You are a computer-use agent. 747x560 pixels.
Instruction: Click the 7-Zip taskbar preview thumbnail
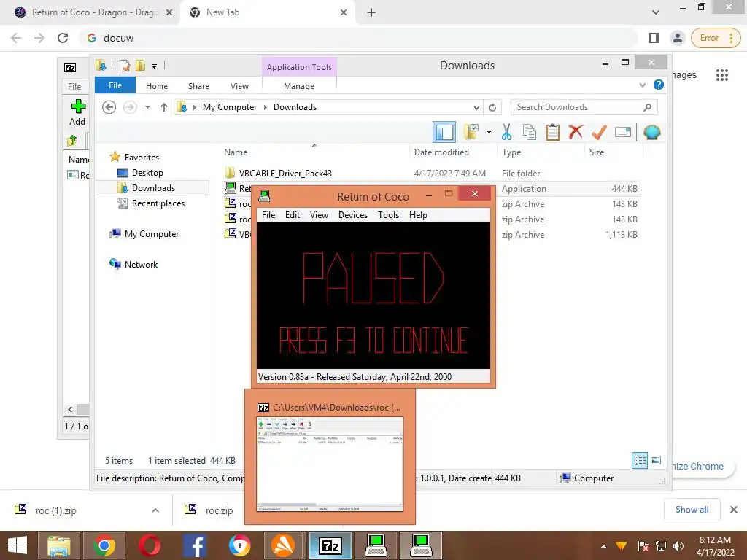tap(330, 464)
